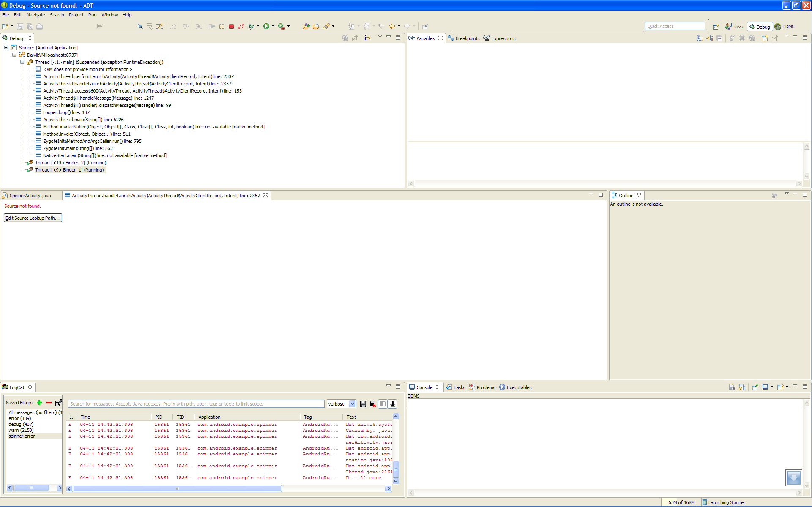The width and height of the screenshot is (812, 507).
Task: Switch to the Expressions tab
Action: (x=499, y=38)
